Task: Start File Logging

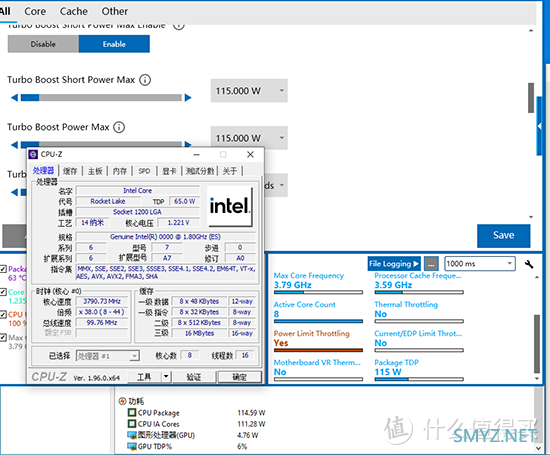Action: (x=394, y=264)
